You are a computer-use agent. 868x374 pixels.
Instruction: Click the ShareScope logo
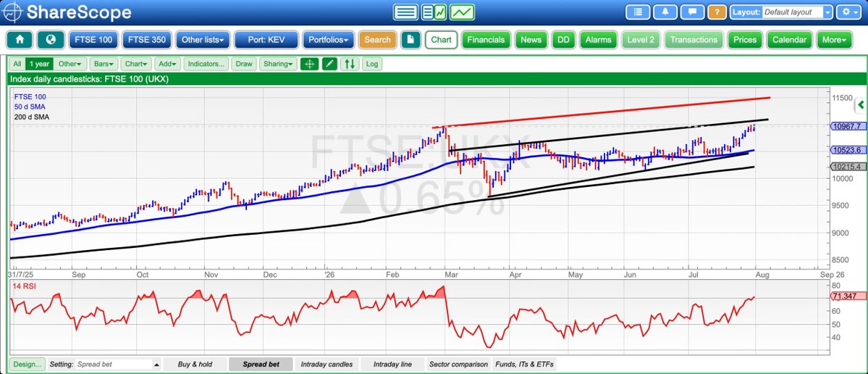67,12
